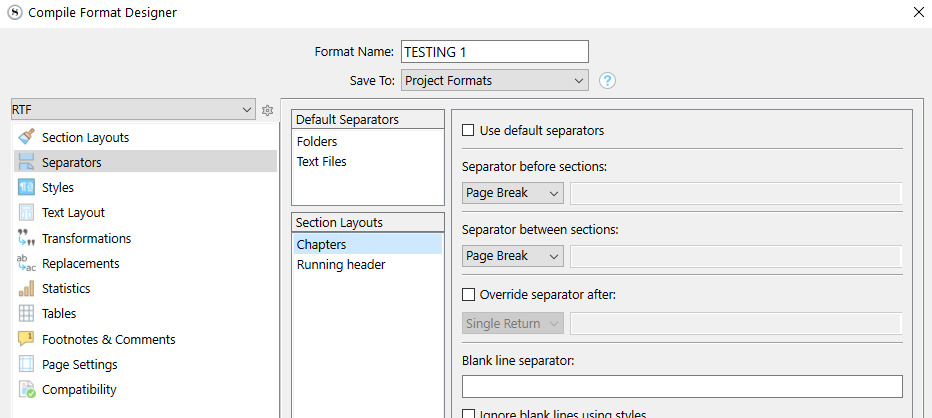Open Section Layouts paintbrush icon
Screen dimensions: 932x418
point(26,137)
